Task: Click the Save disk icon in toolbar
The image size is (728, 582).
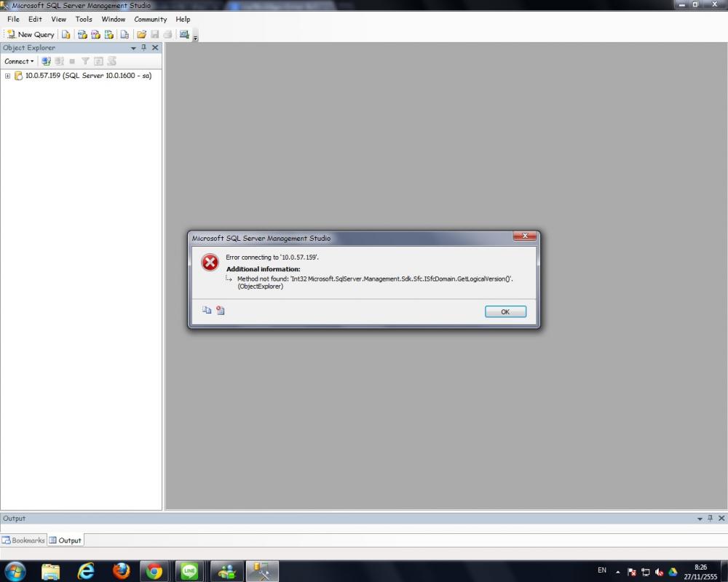Action: coord(155,34)
